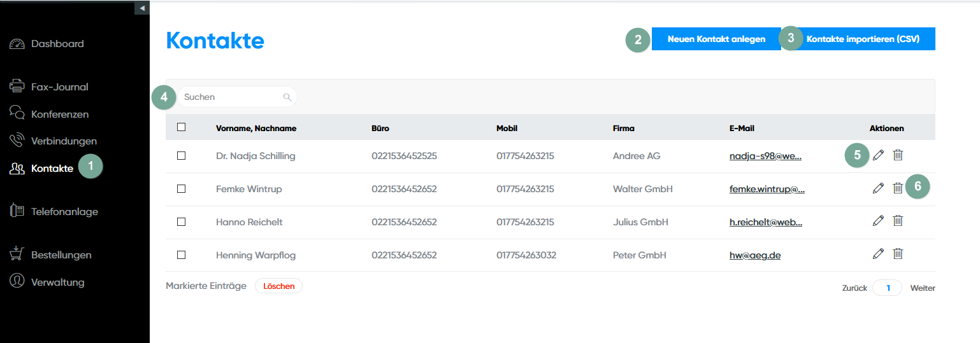Screen dimensions: 980x343
Task: Click the pencil icon in Femke Wintrup row
Action: coord(878,188)
